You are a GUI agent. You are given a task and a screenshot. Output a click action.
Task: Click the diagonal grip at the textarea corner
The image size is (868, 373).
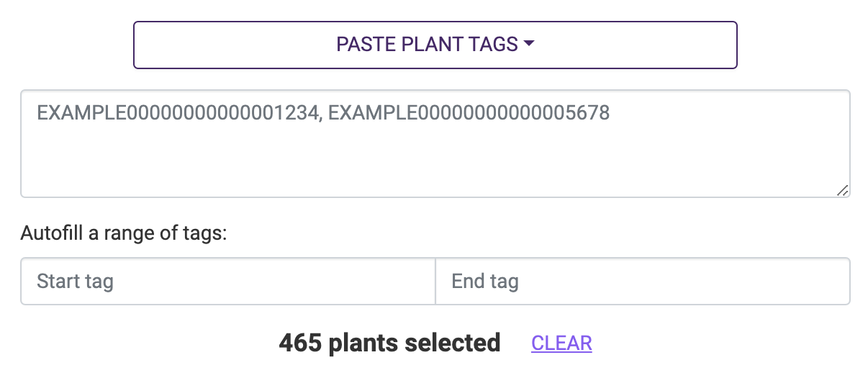pyautogui.click(x=842, y=190)
